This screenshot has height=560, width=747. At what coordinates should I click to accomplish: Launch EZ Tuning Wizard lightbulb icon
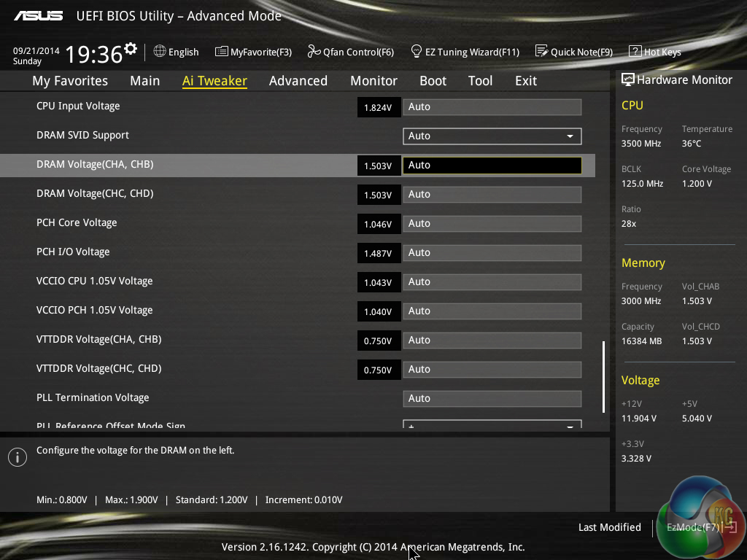416,51
